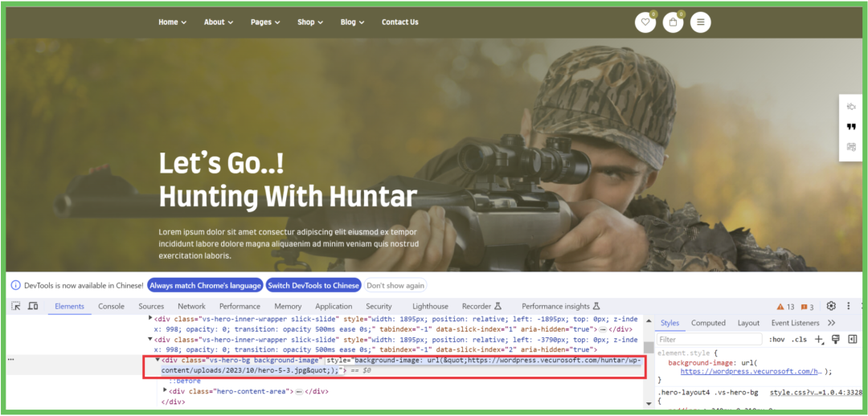Open the shopping cart icon
The image size is (868, 416).
(673, 22)
